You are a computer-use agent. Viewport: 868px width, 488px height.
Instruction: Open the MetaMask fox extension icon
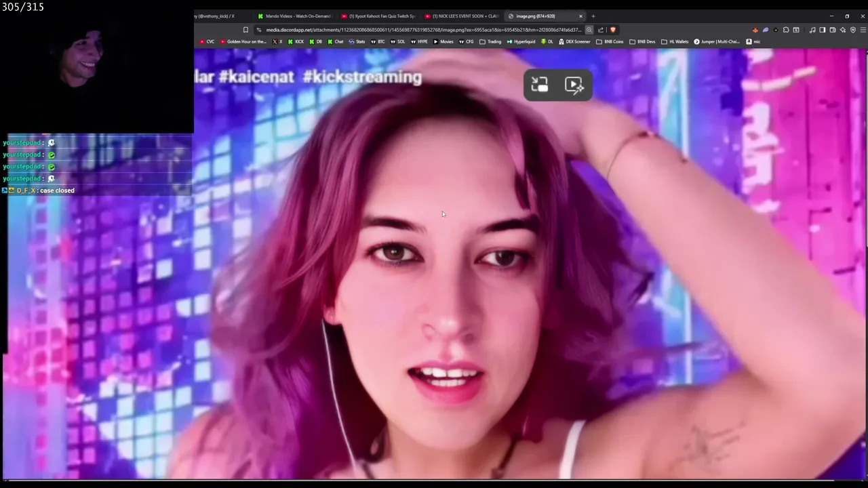pos(755,30)
